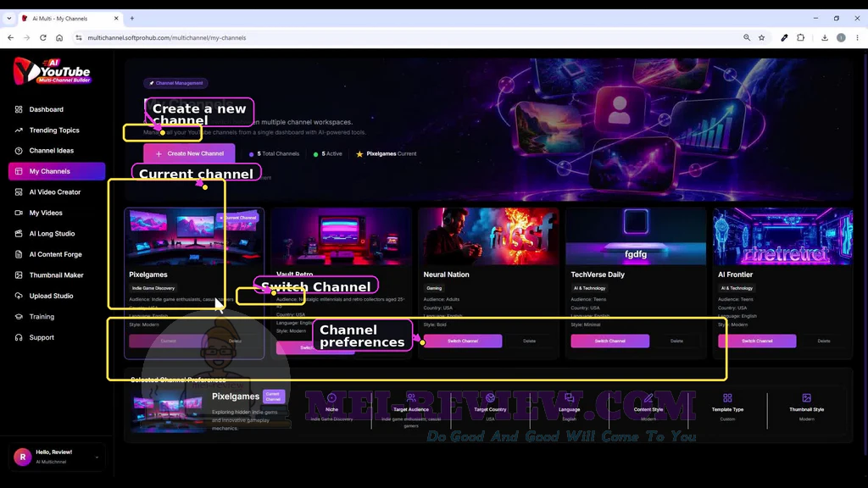Click the Training graduation cap icon
This screenshot has height=488, width=868.
19,317
